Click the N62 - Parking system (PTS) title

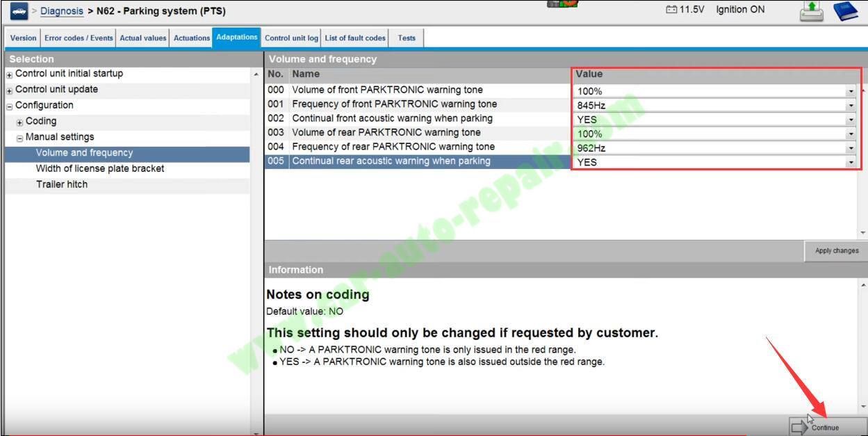(x=161, y=11)
